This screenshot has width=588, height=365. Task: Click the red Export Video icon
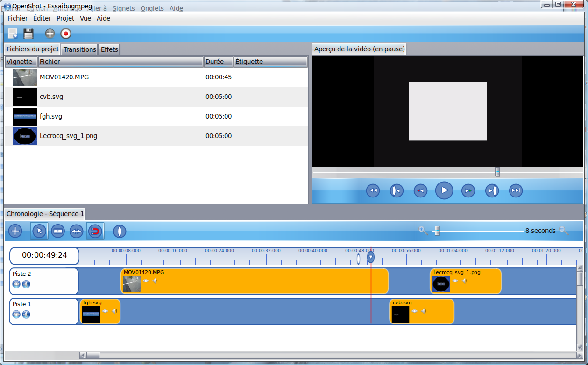[66, 34]
